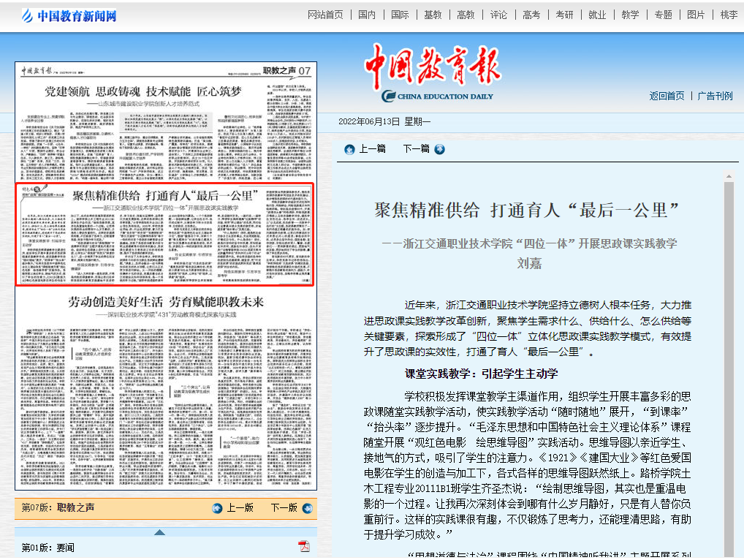Open the 广告刊例 link
Screen dimensions: 744x560
(715, 96)
